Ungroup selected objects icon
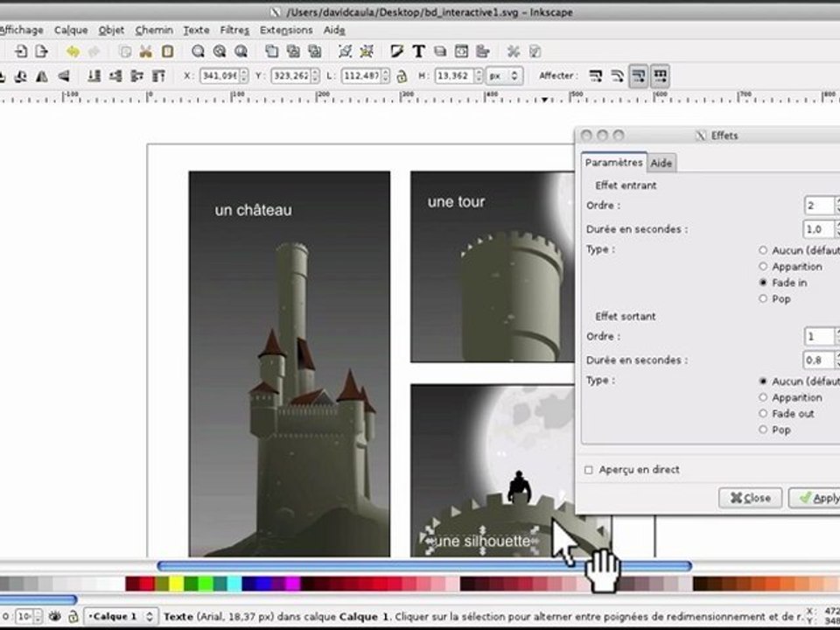Image resolution: width=840 pixels, height=630 pixels. point(367,52)
